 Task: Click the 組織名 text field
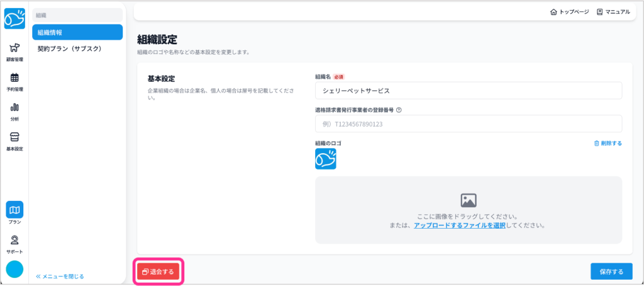(x=468, y=91)
